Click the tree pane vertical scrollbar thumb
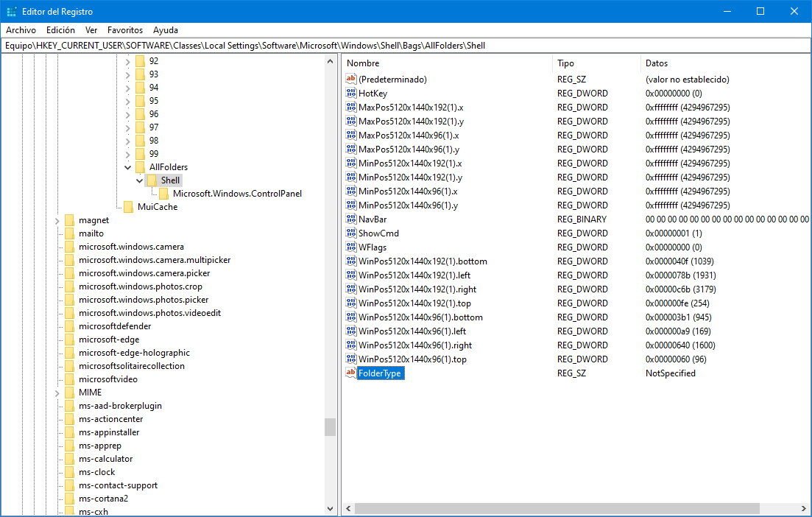The width and height of the screenshot is (812, 517). point(330,427)
